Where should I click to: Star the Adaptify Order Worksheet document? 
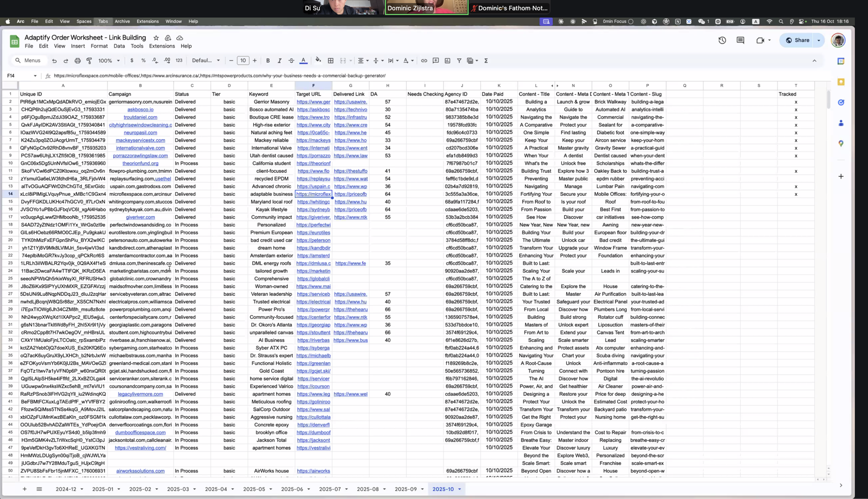156,38
